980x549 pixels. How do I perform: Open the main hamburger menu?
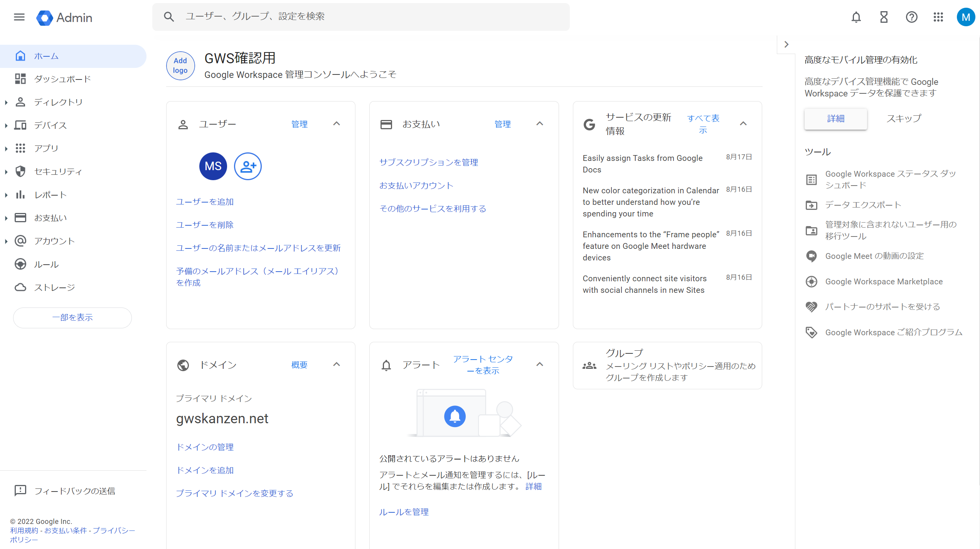point(19,17)
